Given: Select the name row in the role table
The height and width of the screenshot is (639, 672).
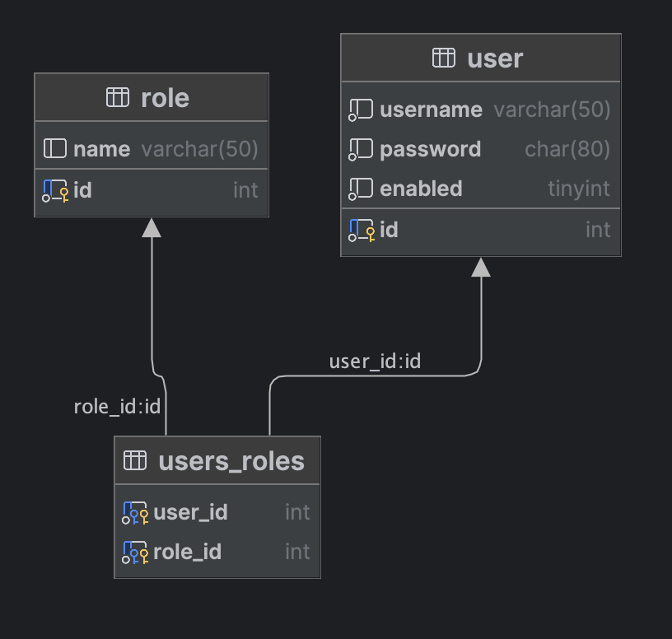Looking at the screenshot, I should click(152, 148).
